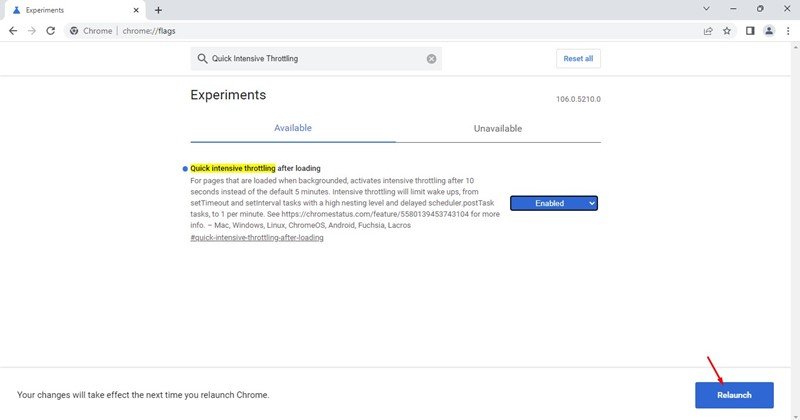Screen dimensions: 800x420
Task: Click the Reset all button
Action: coord(578,59)
